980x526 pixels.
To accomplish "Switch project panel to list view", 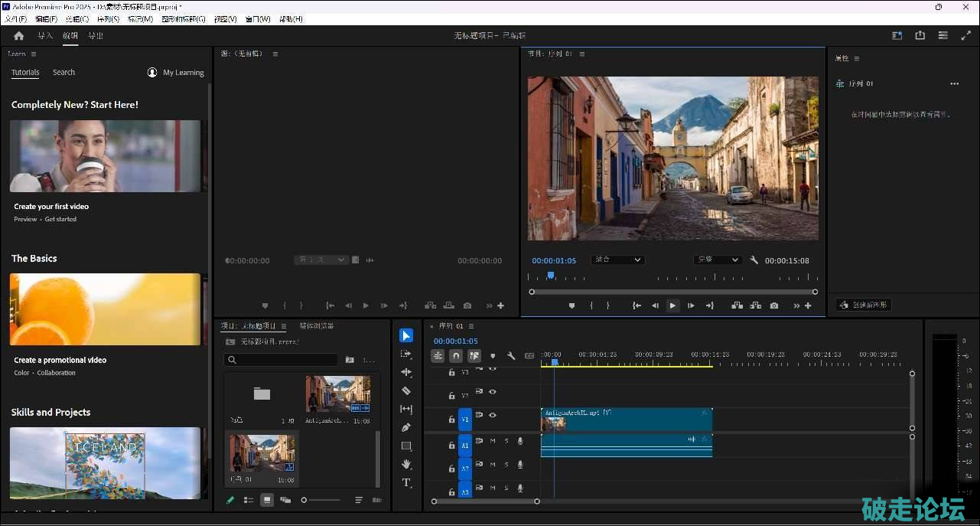I will click(x=249, y=500).
